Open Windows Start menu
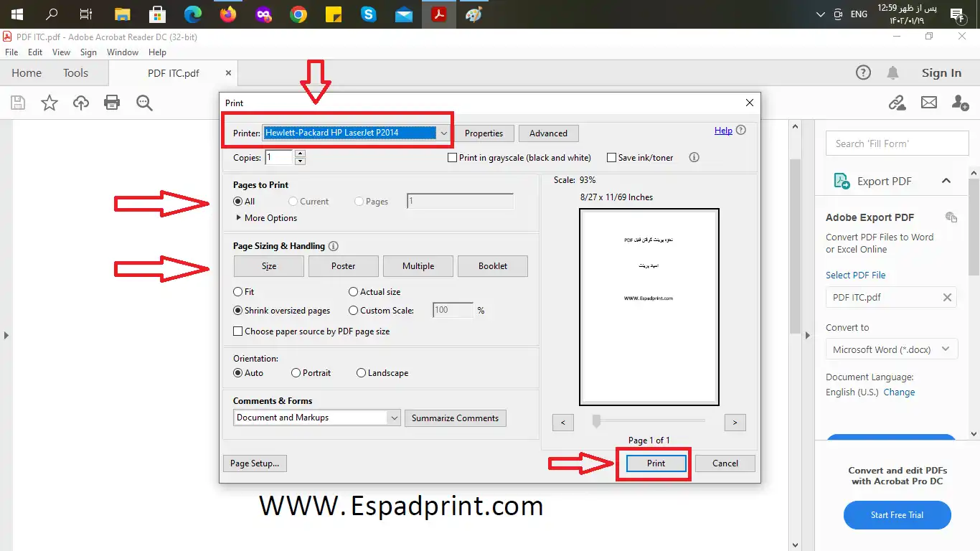980x551 pixels. [17, 14]
